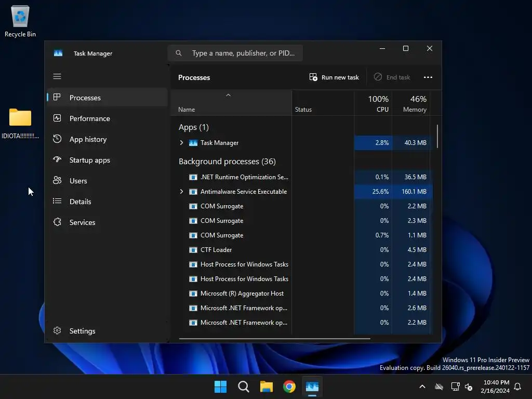Switch to the App history tab
This screenshot has height=399, width=532.
click(107, 139)
